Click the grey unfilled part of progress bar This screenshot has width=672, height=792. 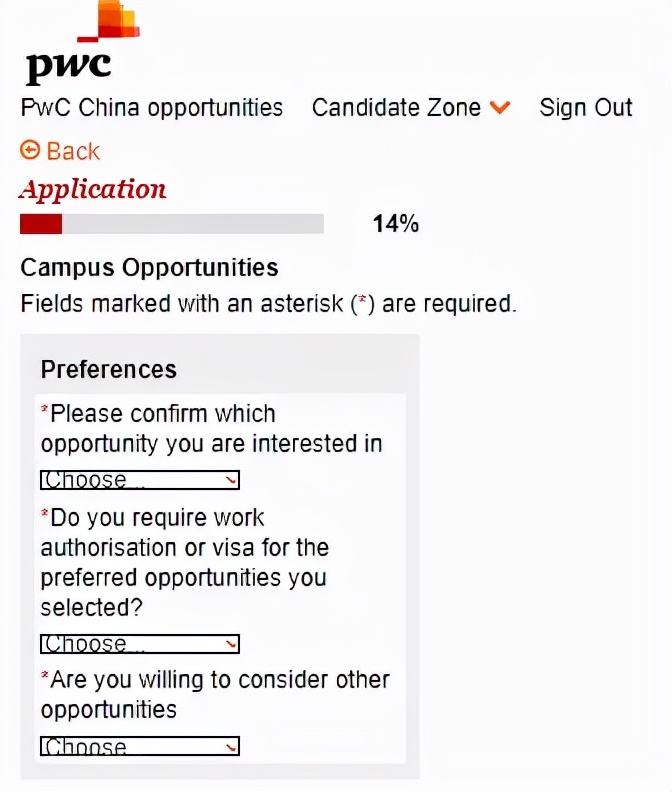pos(192,224)
